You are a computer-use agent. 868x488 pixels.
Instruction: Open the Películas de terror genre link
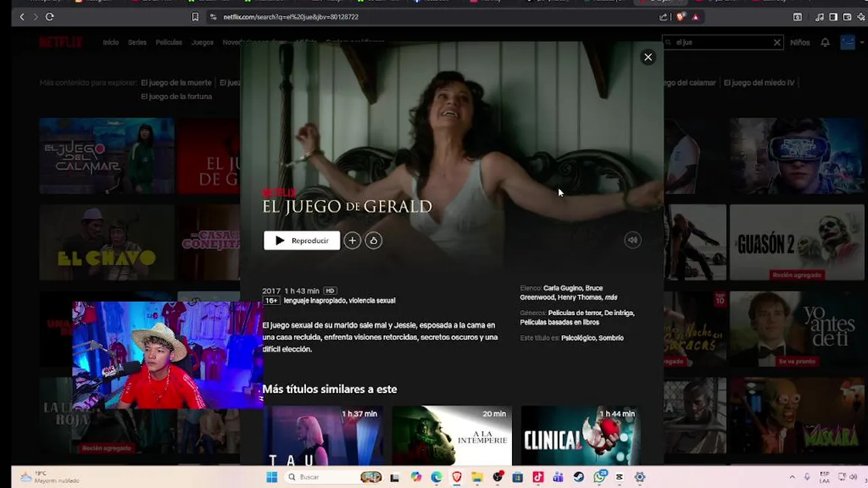(574, 313)
